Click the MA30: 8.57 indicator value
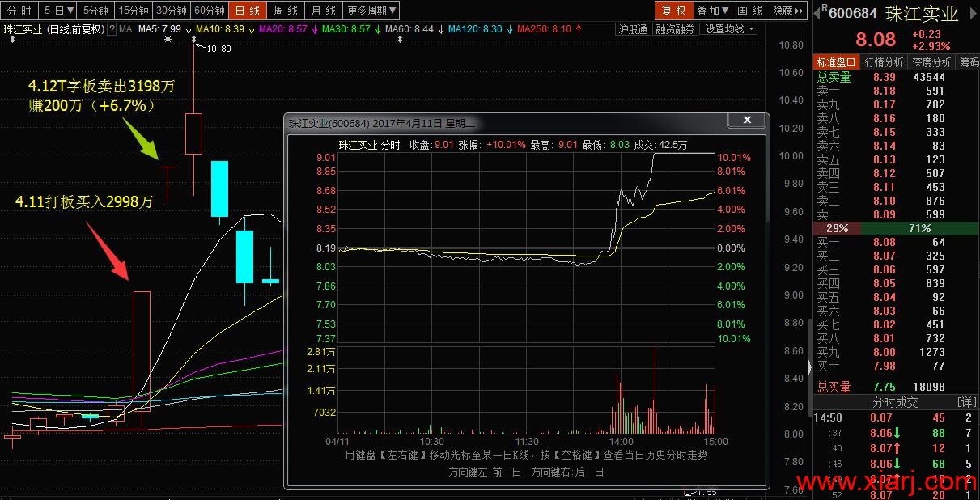This screenshot has width=980, height=500. pyautogui.click(x=346, y=29)
